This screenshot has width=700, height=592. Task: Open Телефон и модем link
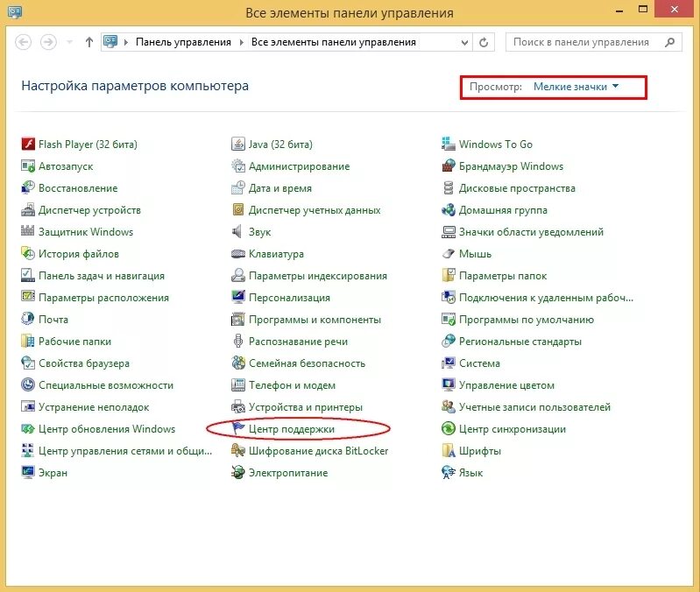tap(292, 385)
